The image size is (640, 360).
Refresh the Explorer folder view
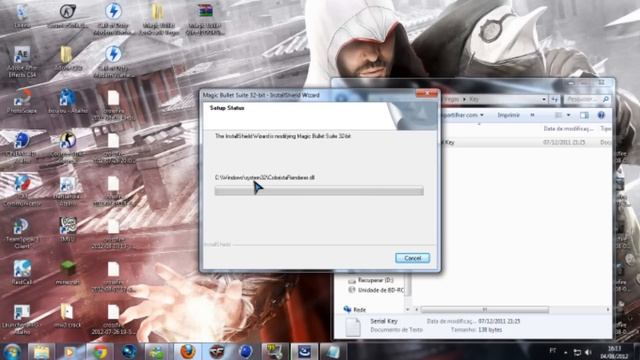pyautogui.click(x=554, y=99)
